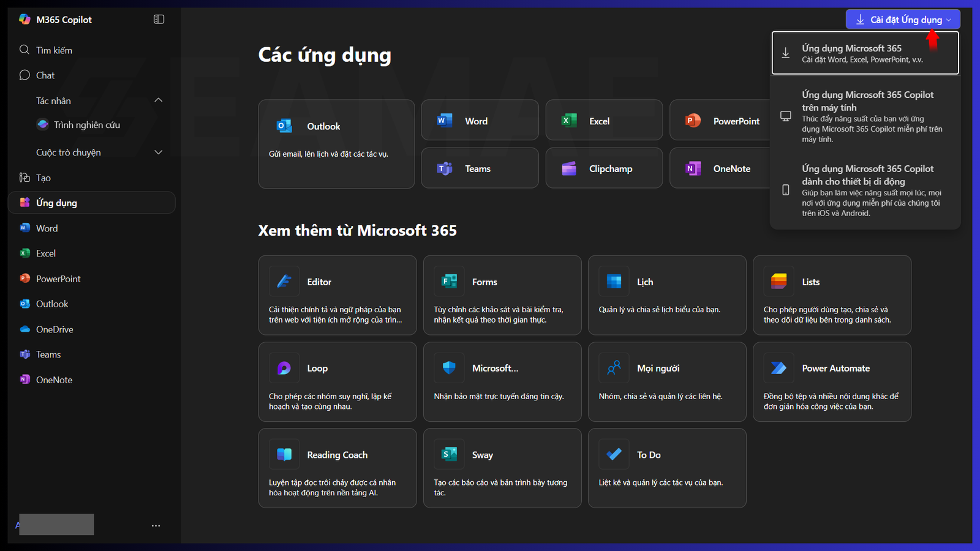This screenshot has height=551, width=980.
Task: Open the Excel app tile
Action: click(x=604, y=121)
